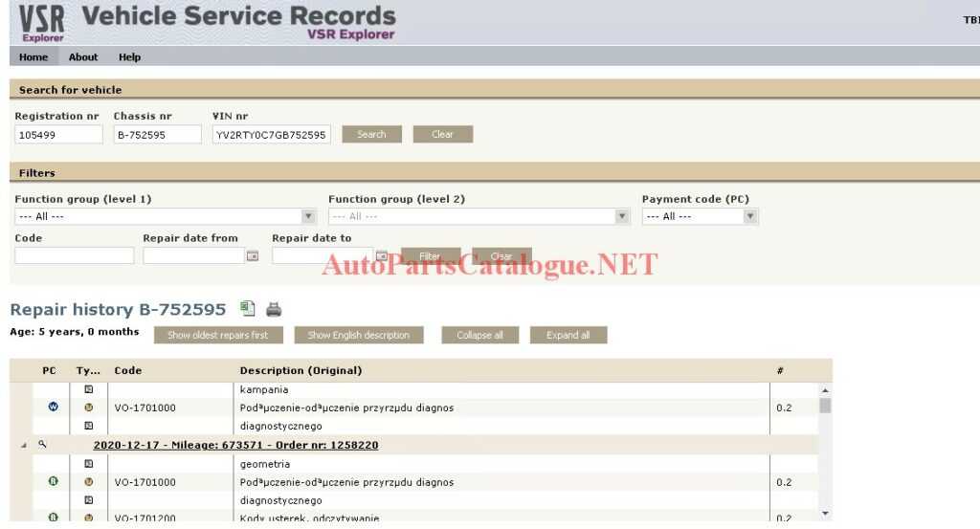This screenshot has width=980, height=529.
Task: Open the Home menu
Action: point(33,56)
